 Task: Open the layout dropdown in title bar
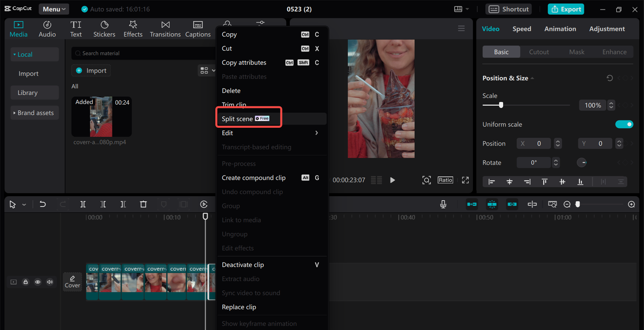[461, 9]
